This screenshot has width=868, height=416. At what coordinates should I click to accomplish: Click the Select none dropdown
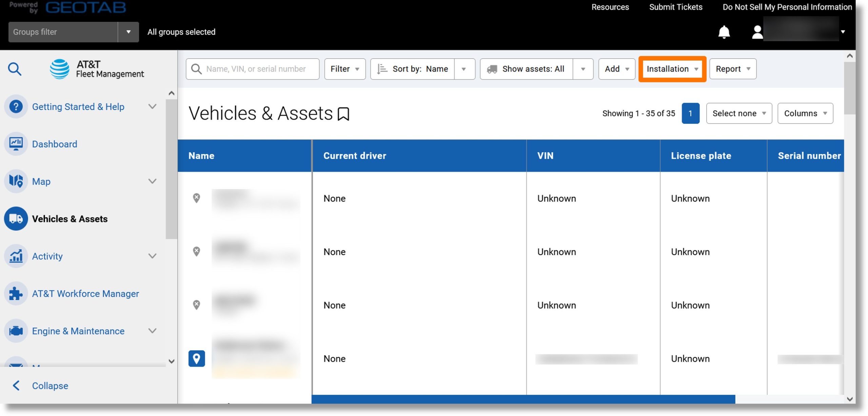(x=739, y=113)
